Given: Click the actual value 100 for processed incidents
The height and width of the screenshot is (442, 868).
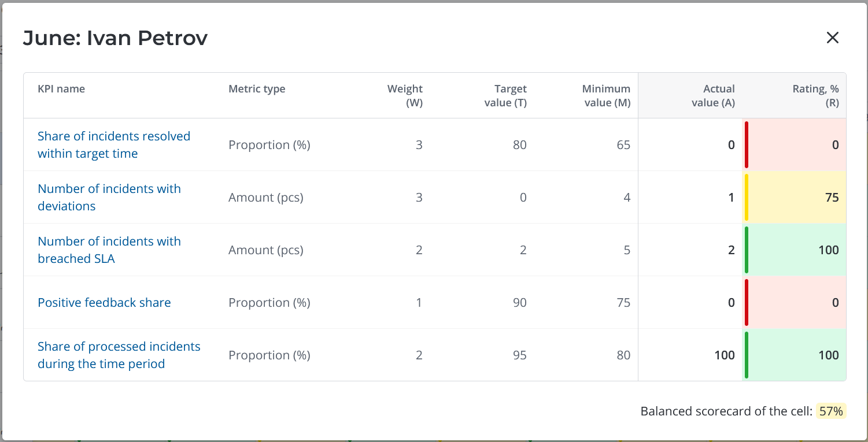Looking at the screenshot, I should coord(724,355).
